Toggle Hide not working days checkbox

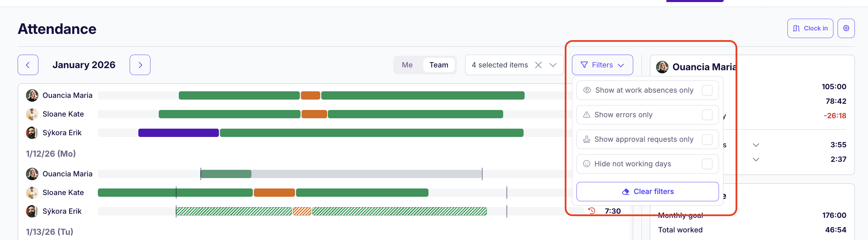707,164
